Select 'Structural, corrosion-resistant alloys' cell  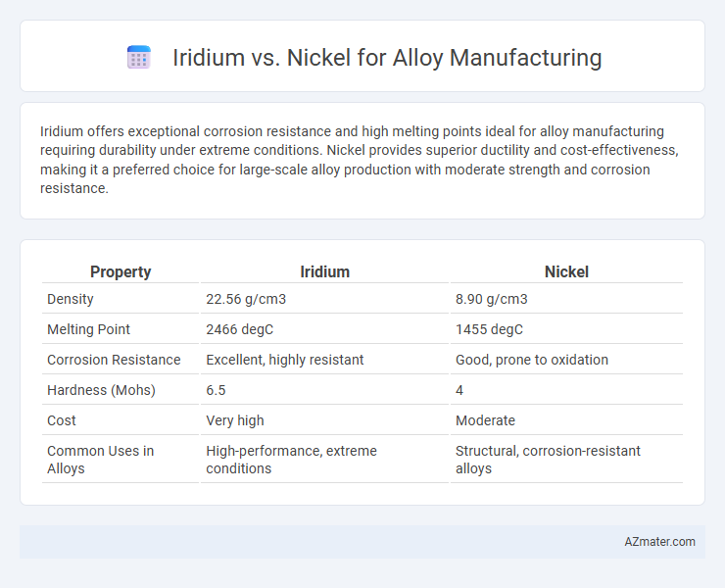[x=548, y=460]
